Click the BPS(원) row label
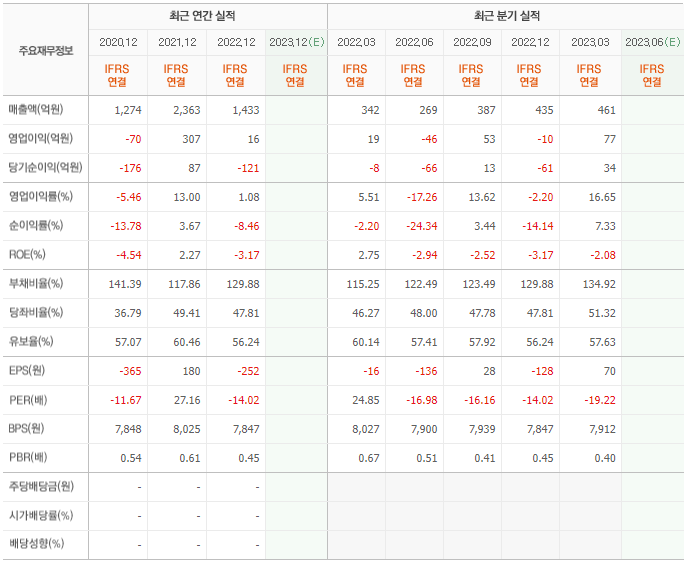The height and width of the screenshot is (563, 688). coord(26,428)
